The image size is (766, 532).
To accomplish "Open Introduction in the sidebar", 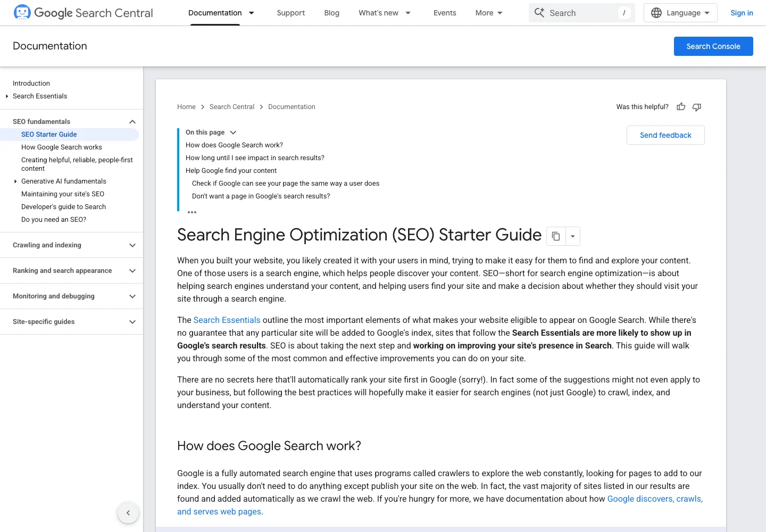I will (31, 84).
